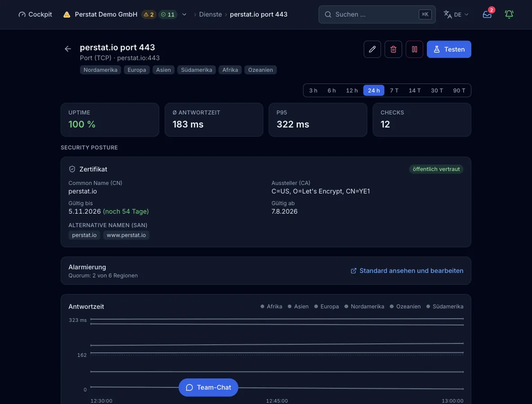Click the Nordamerika region tag

click(x=101, y=70)
